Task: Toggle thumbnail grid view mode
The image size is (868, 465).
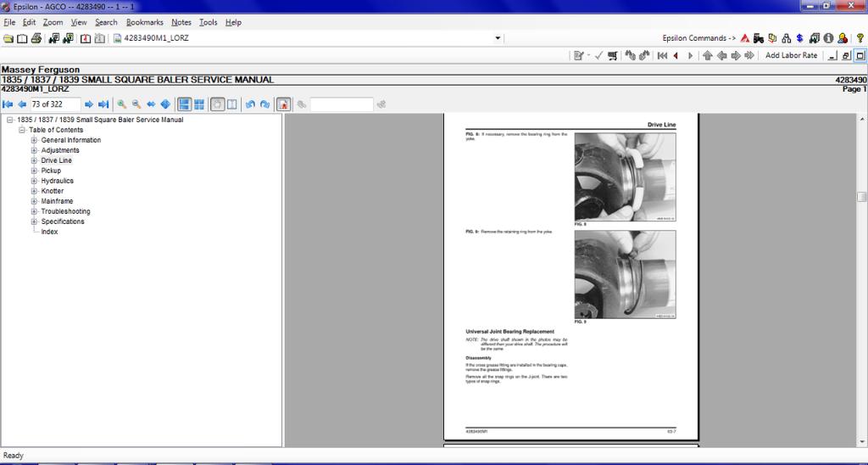Action: [x=199, y=104]
